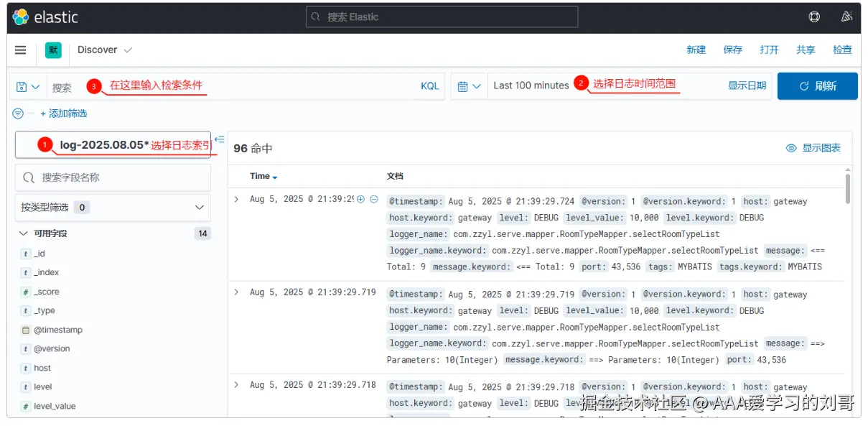Click the _id field type icon
Image resolution: width=868 pixels, height=426 pixels.
pos(26,254)
